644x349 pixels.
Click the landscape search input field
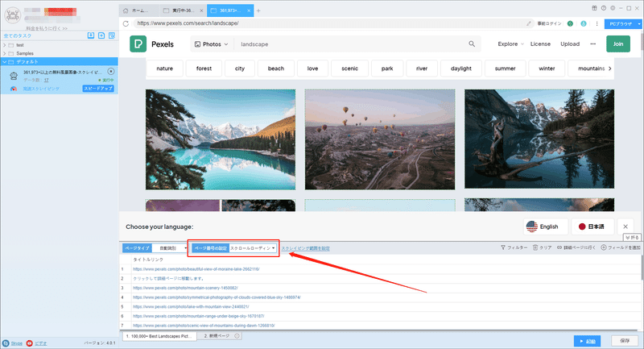tap(353, 44)
